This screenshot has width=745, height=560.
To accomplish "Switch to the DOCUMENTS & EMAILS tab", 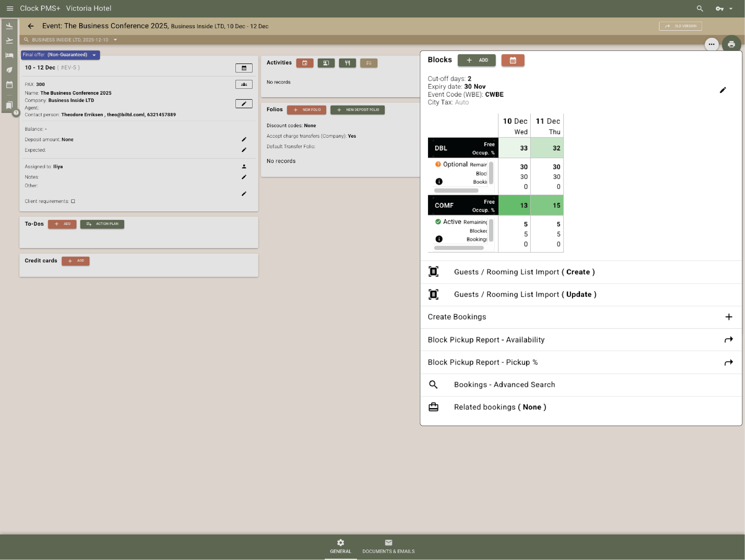I will (x=389, y=547).
